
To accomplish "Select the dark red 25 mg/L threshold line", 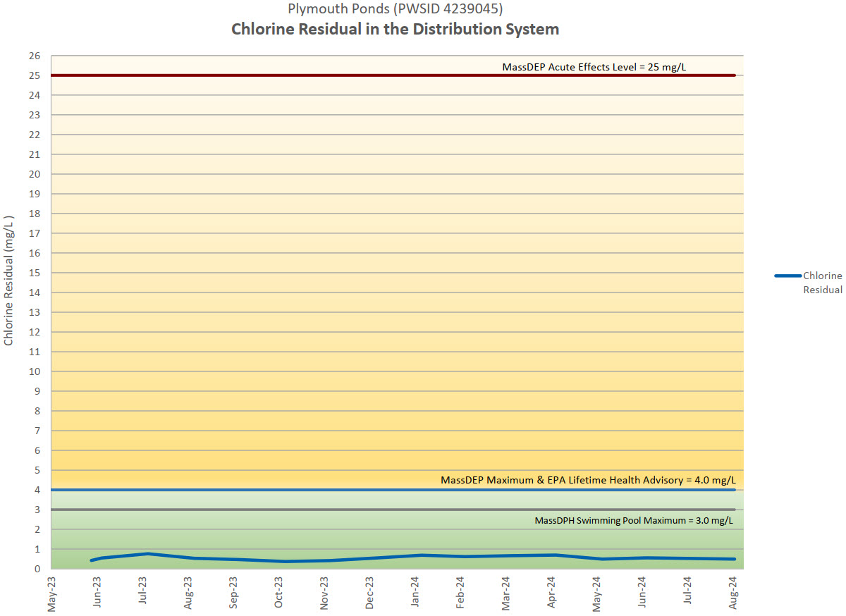I will [393, 75].
